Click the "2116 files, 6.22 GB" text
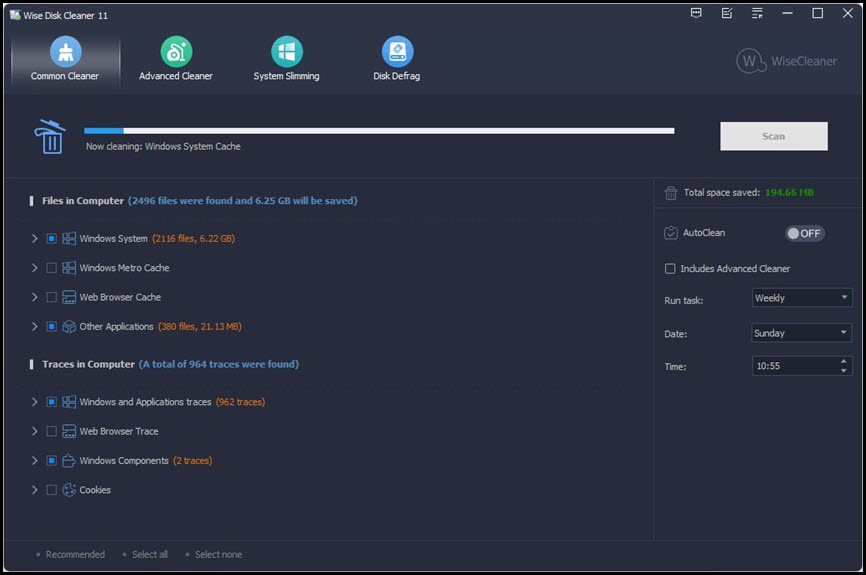 tap(193, 239)
